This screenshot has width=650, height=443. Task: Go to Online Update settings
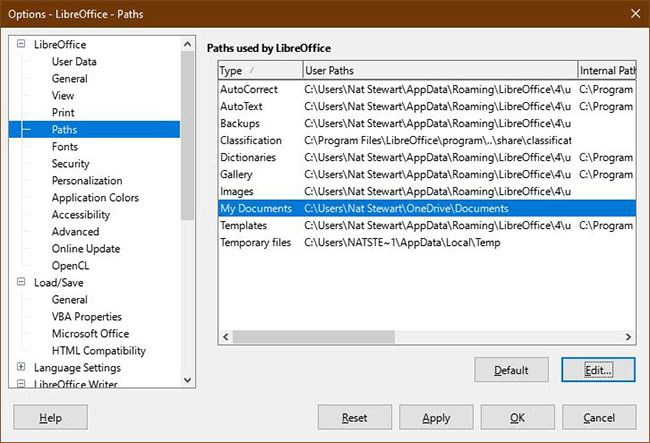tap(86, 249)
